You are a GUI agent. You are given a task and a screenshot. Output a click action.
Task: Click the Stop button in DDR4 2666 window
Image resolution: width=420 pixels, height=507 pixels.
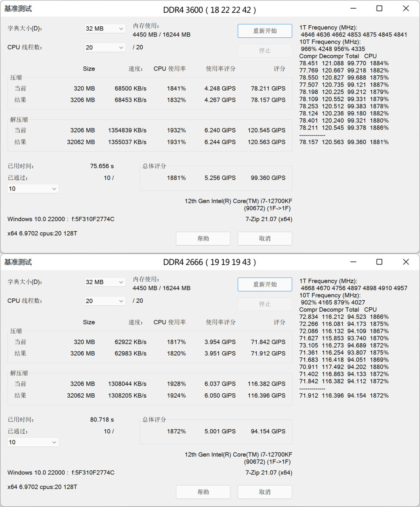click(265, 304)
